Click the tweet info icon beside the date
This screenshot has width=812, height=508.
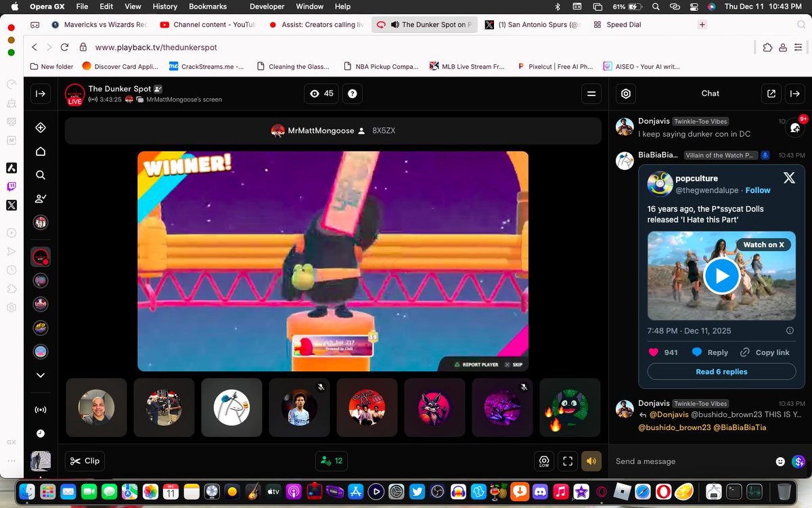[790, 331]
